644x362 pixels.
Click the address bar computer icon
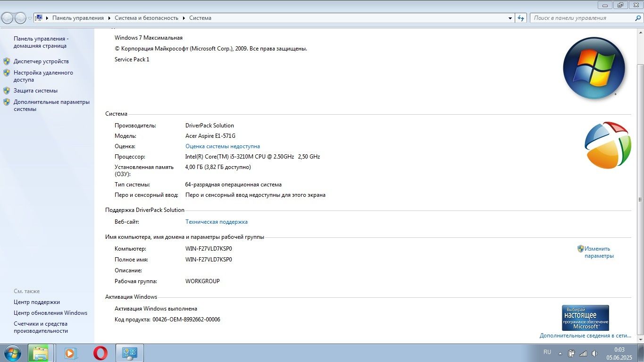pyautogui.click(x=39, y=18)
